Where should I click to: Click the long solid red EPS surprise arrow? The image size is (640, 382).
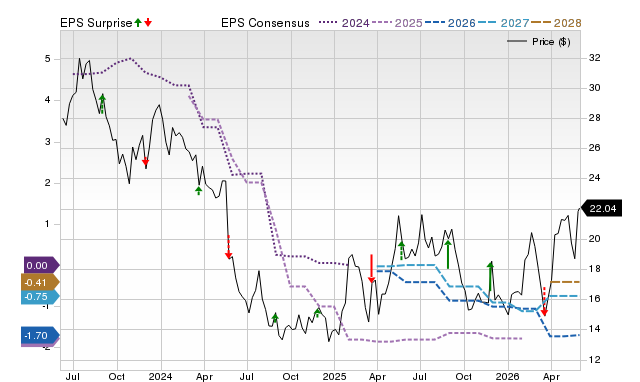pyautogui.click(x=371, y=269)
